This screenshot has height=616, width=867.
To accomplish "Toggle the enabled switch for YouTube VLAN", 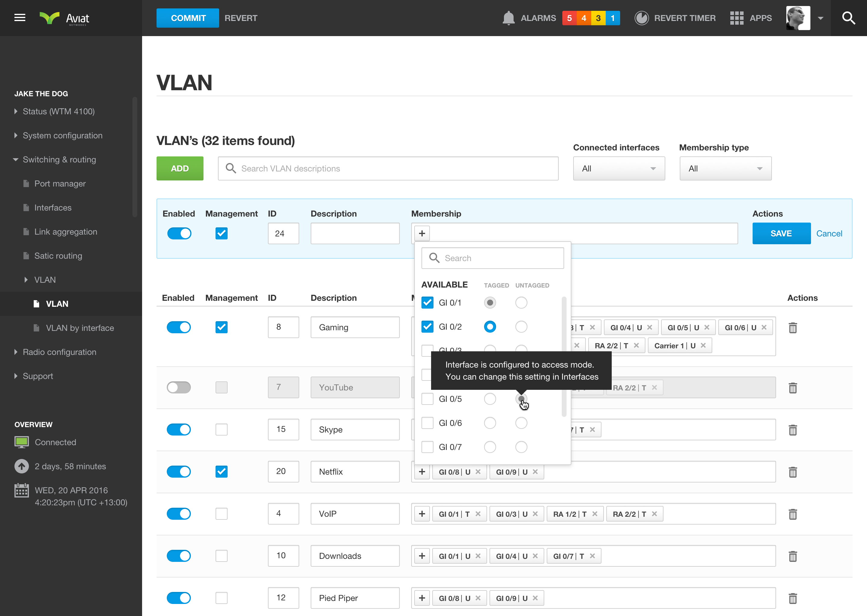I will [x=179, y=387].
